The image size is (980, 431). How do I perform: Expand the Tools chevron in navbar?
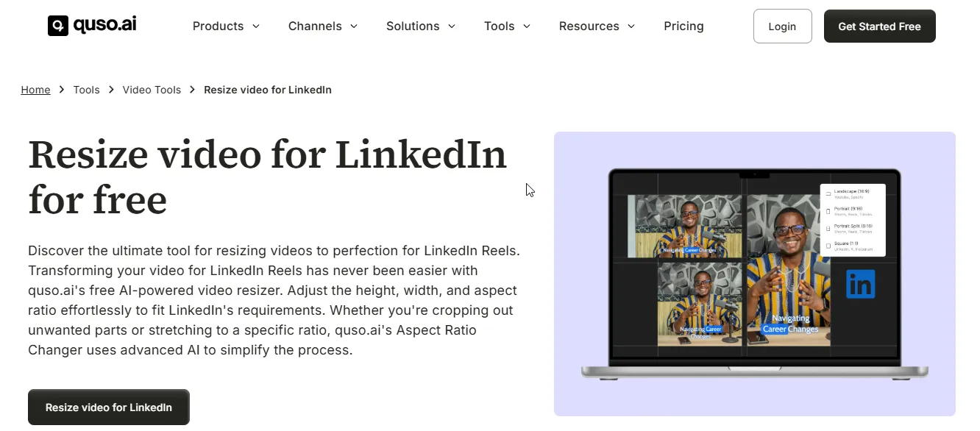pos(527,26)
